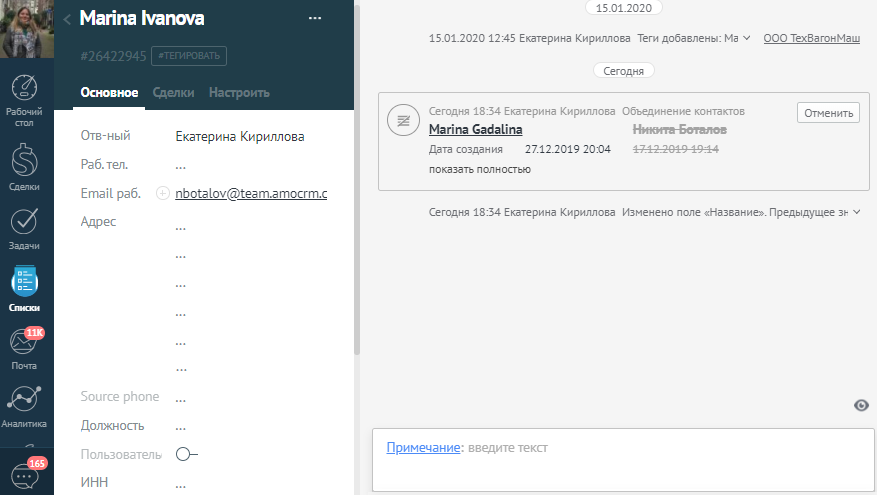Toggle the eye visibility icon above note field
The width and height of the screenshot is (877, 495).
coord(861,405)
